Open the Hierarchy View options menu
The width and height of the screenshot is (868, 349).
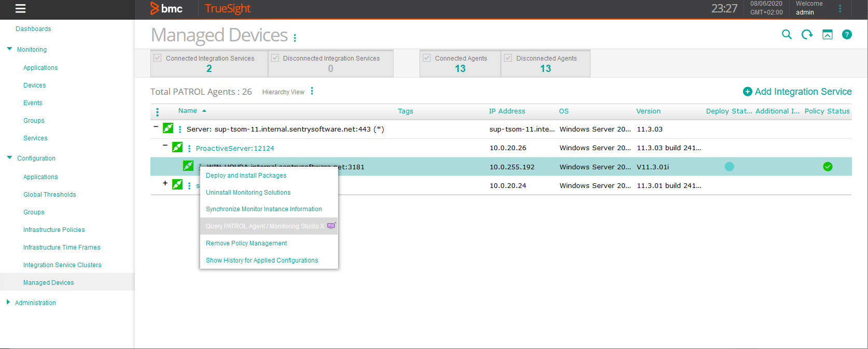pos(312,91)
